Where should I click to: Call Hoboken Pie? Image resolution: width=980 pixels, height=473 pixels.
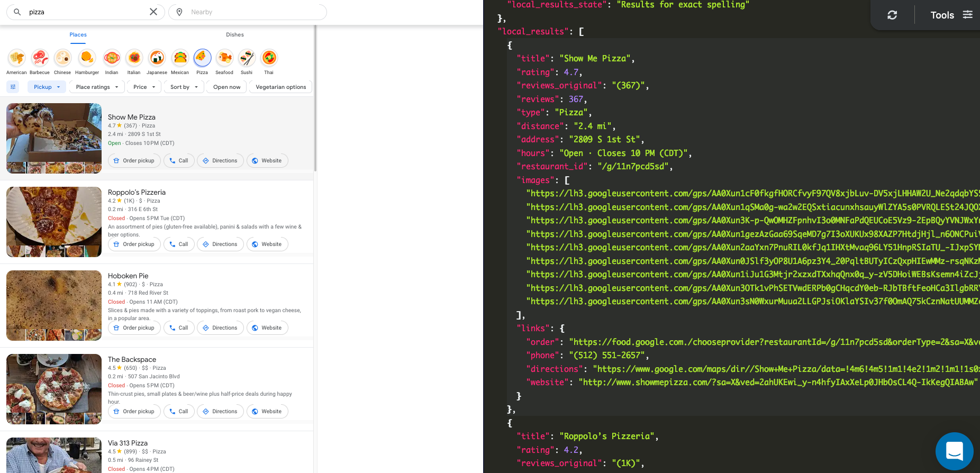(179, 328)
